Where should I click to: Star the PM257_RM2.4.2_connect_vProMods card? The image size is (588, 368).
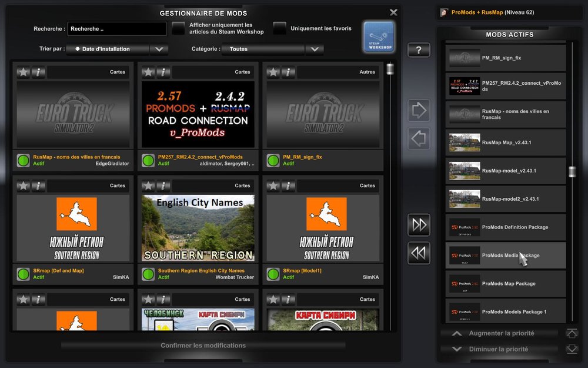(148, 72)
